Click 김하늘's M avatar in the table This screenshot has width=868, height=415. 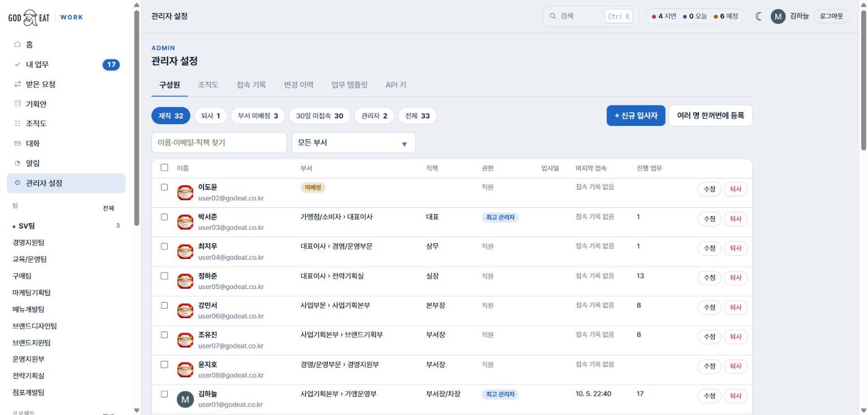(x=185, y=400)
